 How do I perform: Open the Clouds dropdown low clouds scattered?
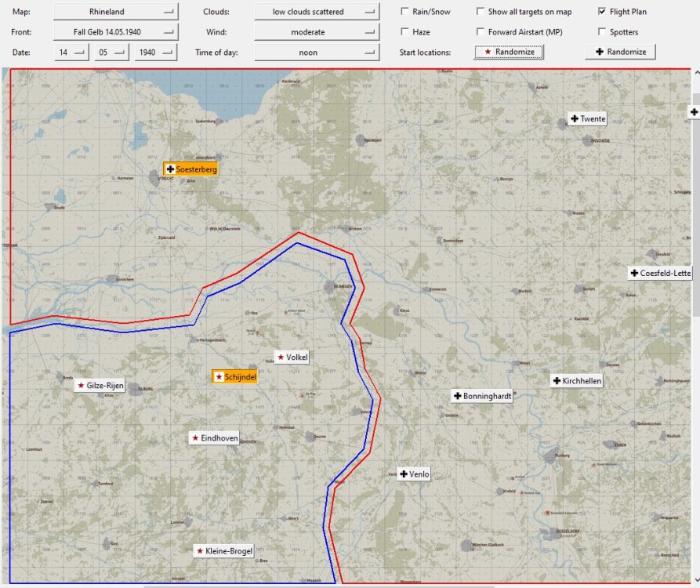pyautogui.click(x=317, y=12)
